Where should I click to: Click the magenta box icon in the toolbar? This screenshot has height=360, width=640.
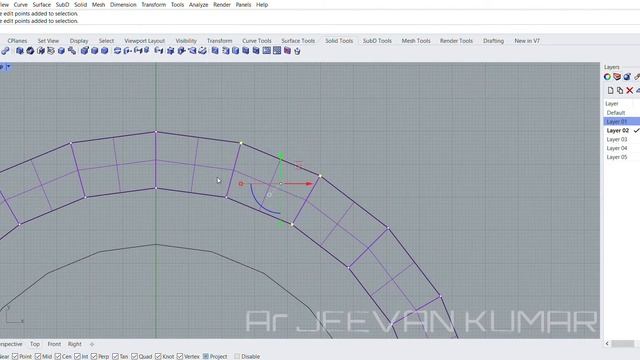[287, 51]
